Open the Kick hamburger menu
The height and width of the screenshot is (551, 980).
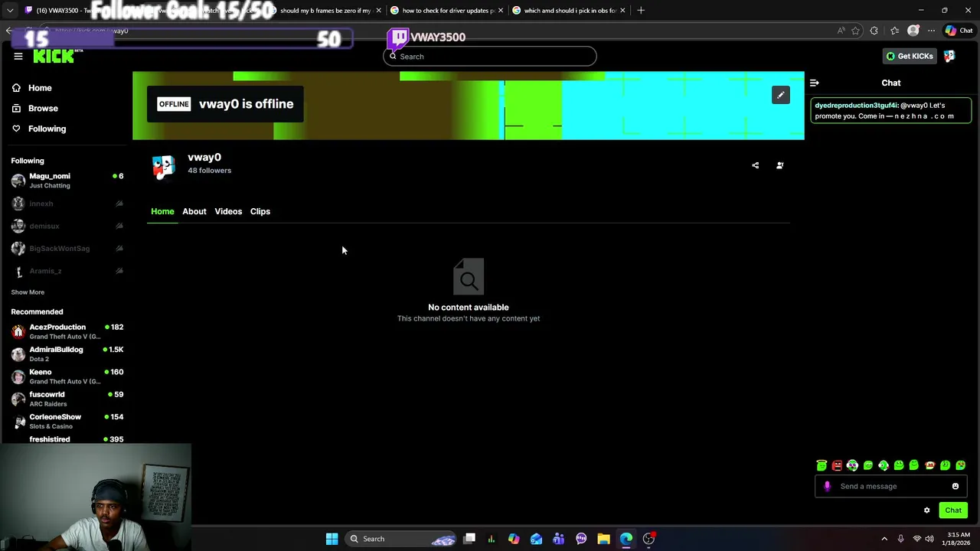coord(18,56)
